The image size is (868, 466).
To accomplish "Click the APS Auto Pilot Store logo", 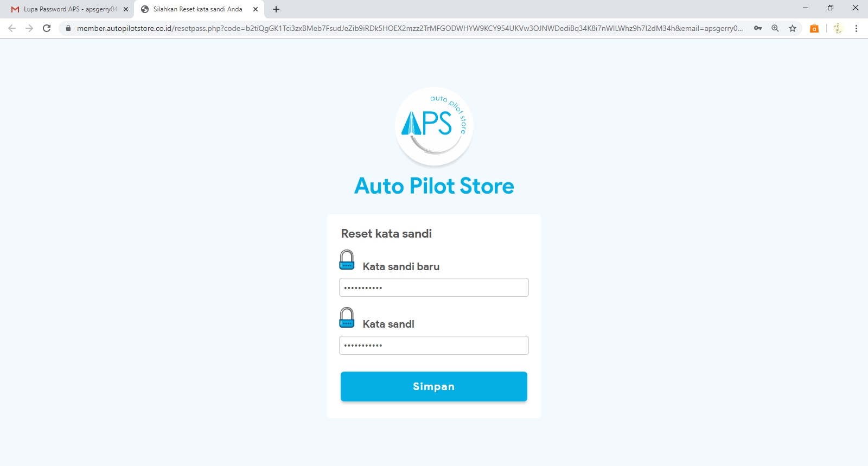I will coord(434,126).
